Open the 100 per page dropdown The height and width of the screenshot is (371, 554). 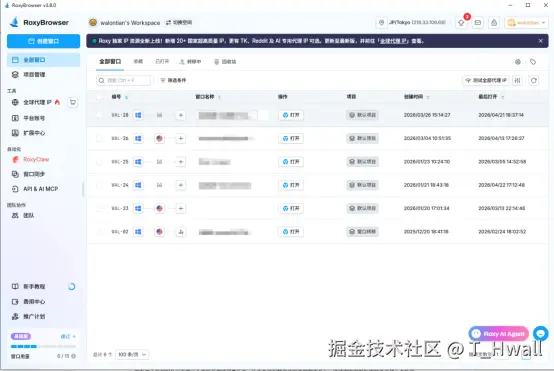[132, 354]
